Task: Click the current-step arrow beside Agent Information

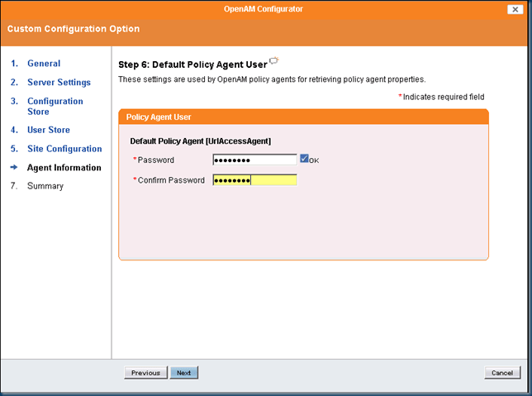Action: tap(14, 168)
